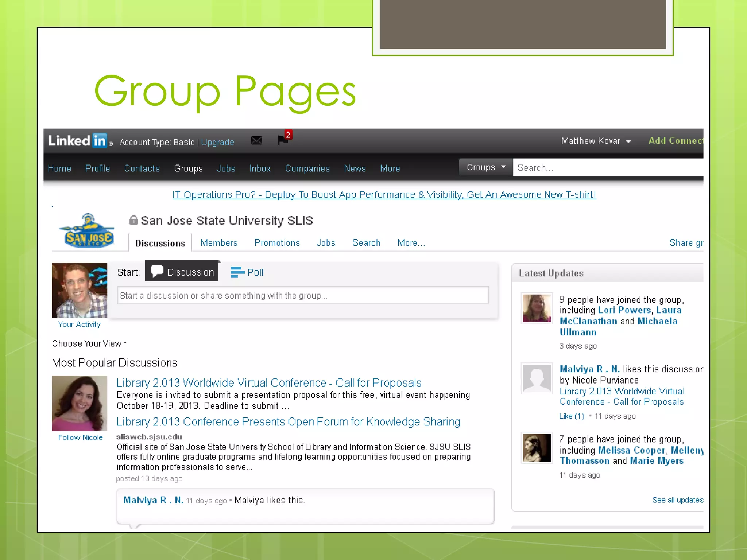747x560 pixels.
Task: Click the San Jose State University SLIS title
Action: tap(227, 221)
